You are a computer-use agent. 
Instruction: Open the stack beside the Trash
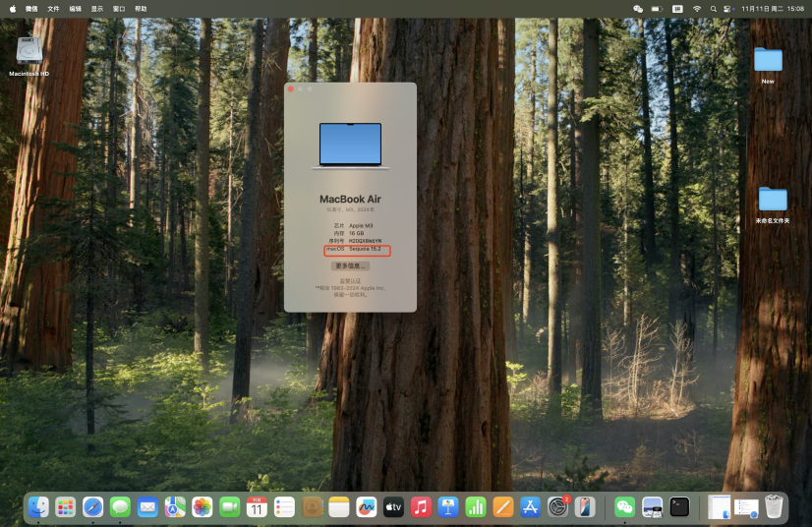coord(746,507)
